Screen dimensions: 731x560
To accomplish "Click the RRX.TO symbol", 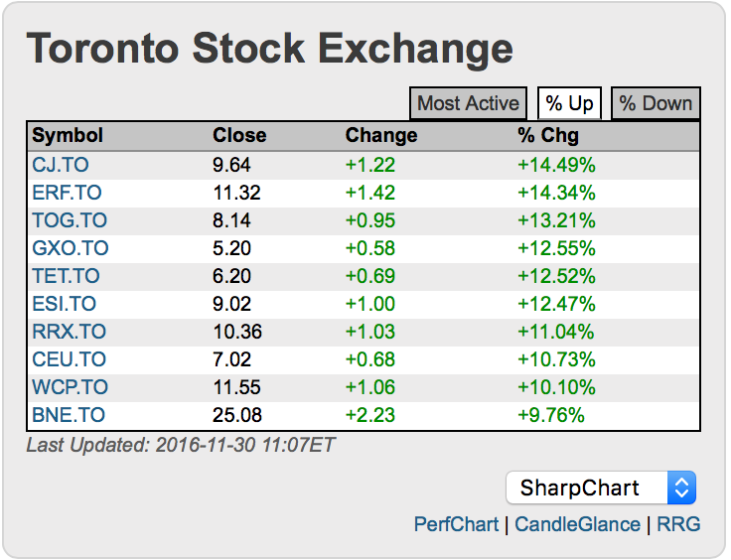I will [69, 332].
